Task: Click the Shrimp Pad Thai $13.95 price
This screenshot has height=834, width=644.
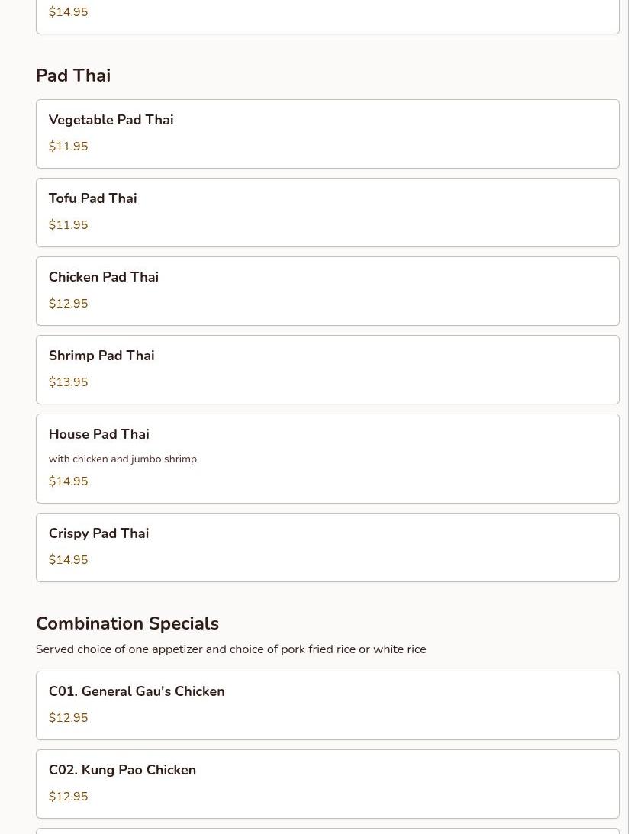Action: coord(68,382)
